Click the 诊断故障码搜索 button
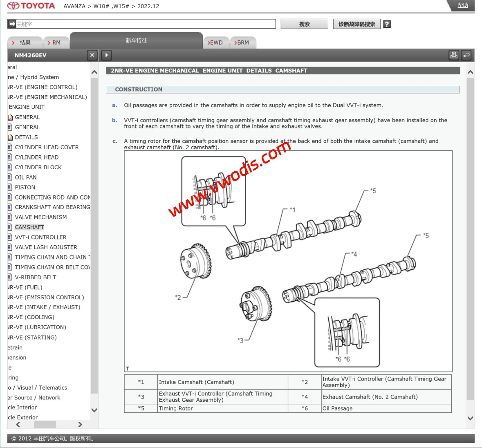Image resolution: width=482 pixels, height=448 pixels. coord(356,24)
